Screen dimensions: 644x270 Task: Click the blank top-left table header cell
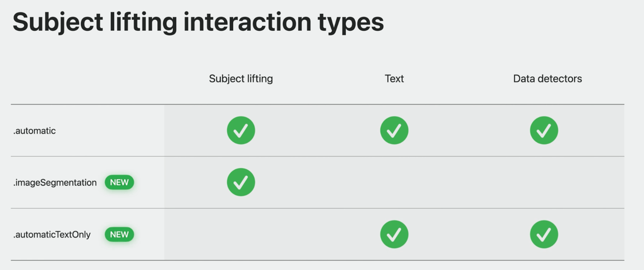[x=87, y=79]
